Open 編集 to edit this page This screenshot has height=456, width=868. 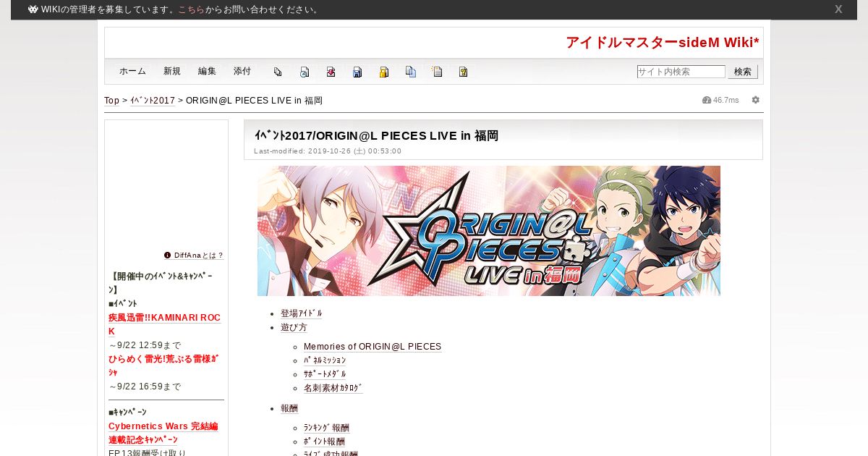coord(207,71)
